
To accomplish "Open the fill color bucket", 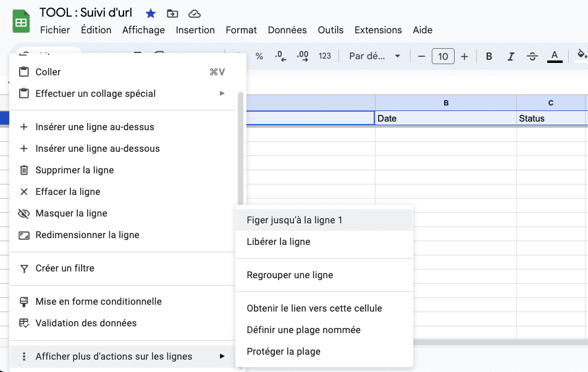I will click(x=581, y=56).
